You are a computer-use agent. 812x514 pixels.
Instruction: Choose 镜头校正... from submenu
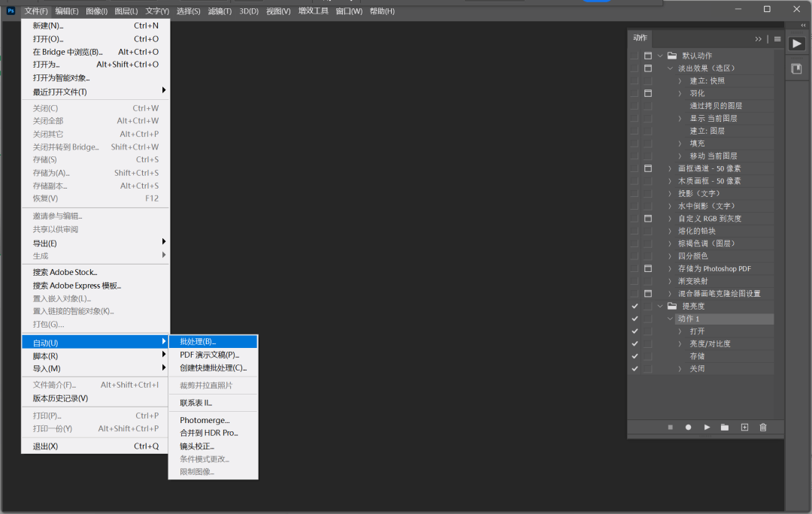point(213,446)
